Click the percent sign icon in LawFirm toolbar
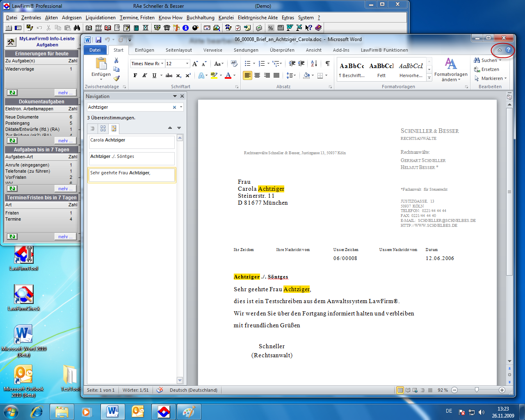Viewport: 525px width, 420px height. (x=271, y=28)
